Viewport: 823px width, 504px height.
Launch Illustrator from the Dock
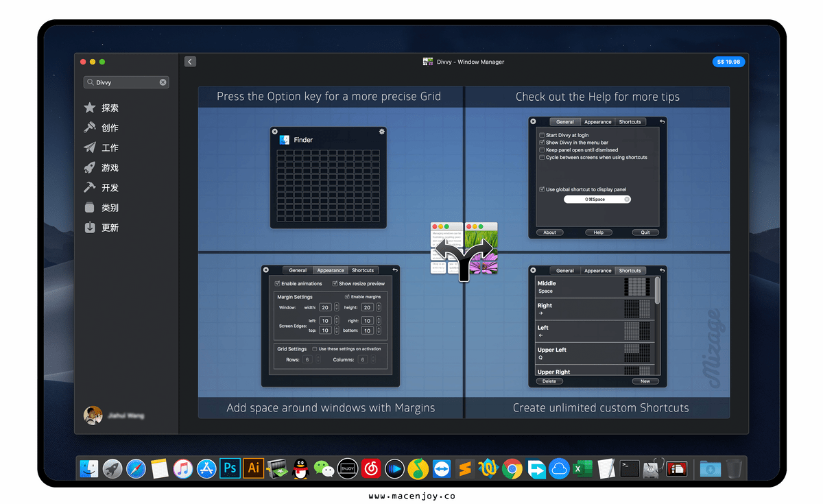click(x=253, y=468)
